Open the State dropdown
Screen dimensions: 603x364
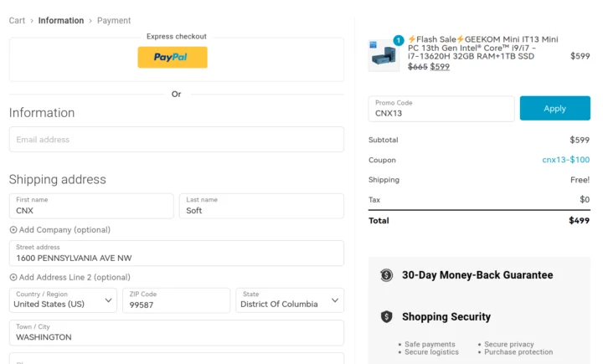tap(290, 300)
